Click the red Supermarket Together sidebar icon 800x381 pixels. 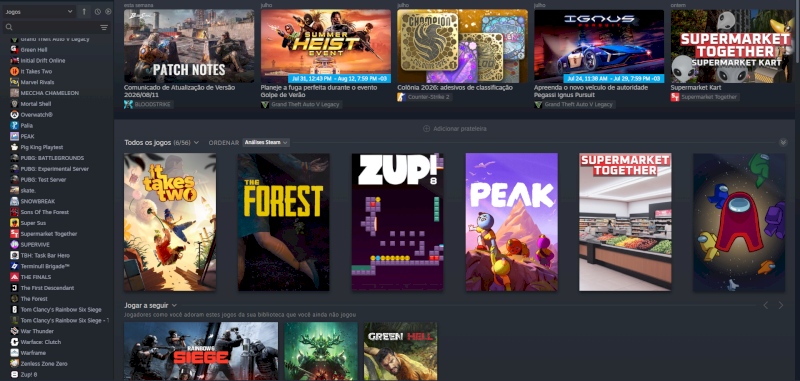[x=14, y=234]
